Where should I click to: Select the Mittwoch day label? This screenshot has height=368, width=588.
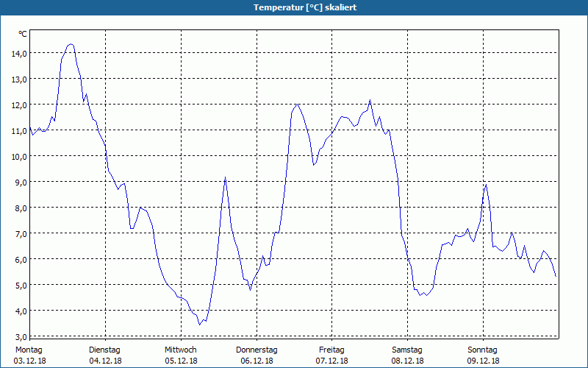pyautogui.click(x=181, y=350)
